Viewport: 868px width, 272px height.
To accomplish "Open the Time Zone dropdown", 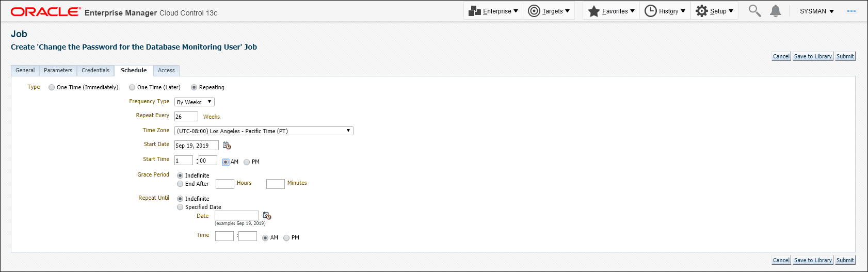I will pos(264,131).
